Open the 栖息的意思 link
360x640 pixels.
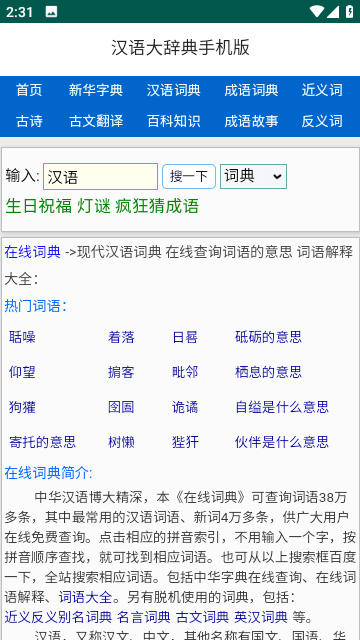(x=269, y=372)
